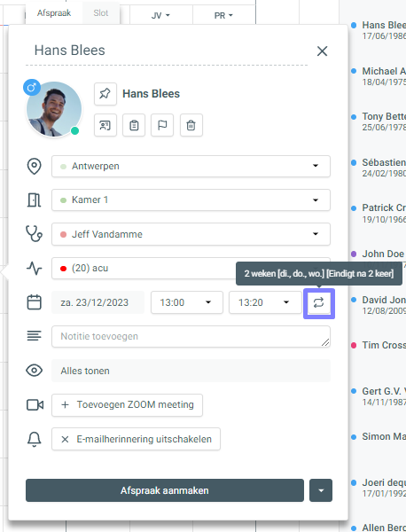The image size is (406, 532).
Task: Expand the Antwerpen location dropdown
Action: [191, 167]
